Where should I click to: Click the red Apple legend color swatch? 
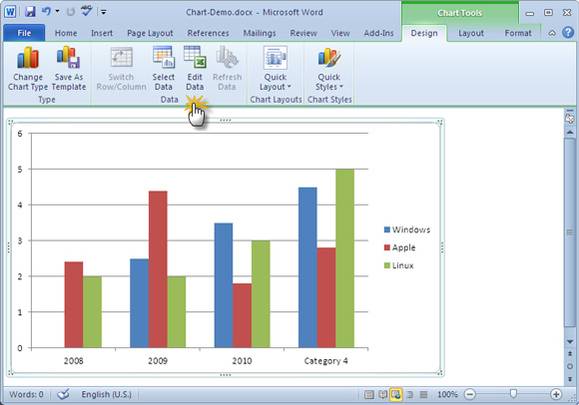(x=387, y=247)
